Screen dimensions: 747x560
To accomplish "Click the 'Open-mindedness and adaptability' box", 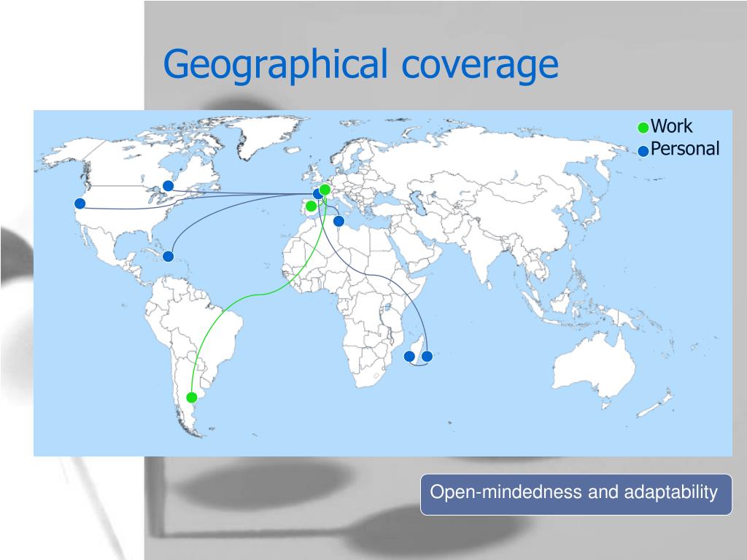I will coord(576,494).
